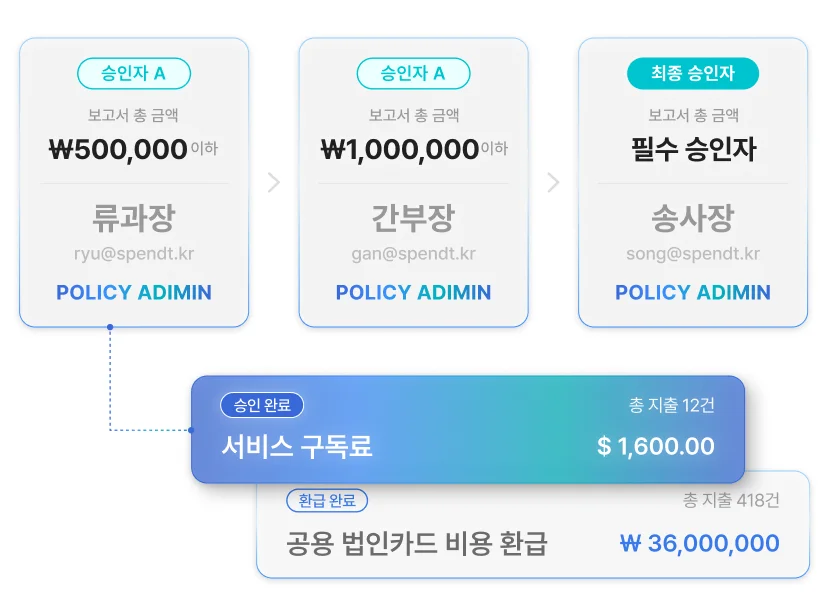The width and height of the screenshot is (829, 600).
Task: Click the 승인자 A badge on 간부장 card
Action: click(x=413, y=73)
